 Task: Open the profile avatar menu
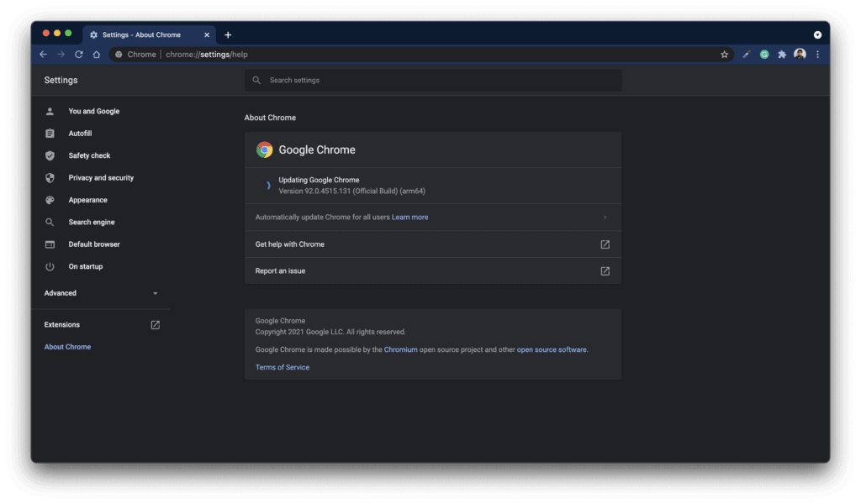pos(800,54)
